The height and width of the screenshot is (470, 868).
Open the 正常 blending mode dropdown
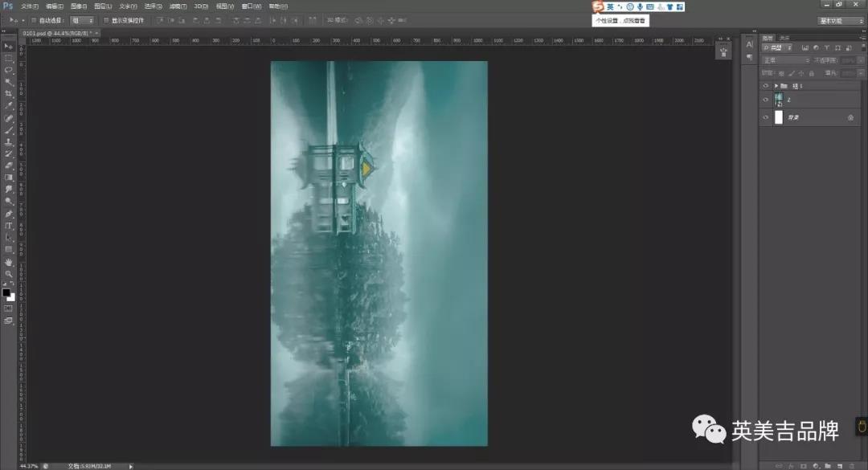point(786,59)
